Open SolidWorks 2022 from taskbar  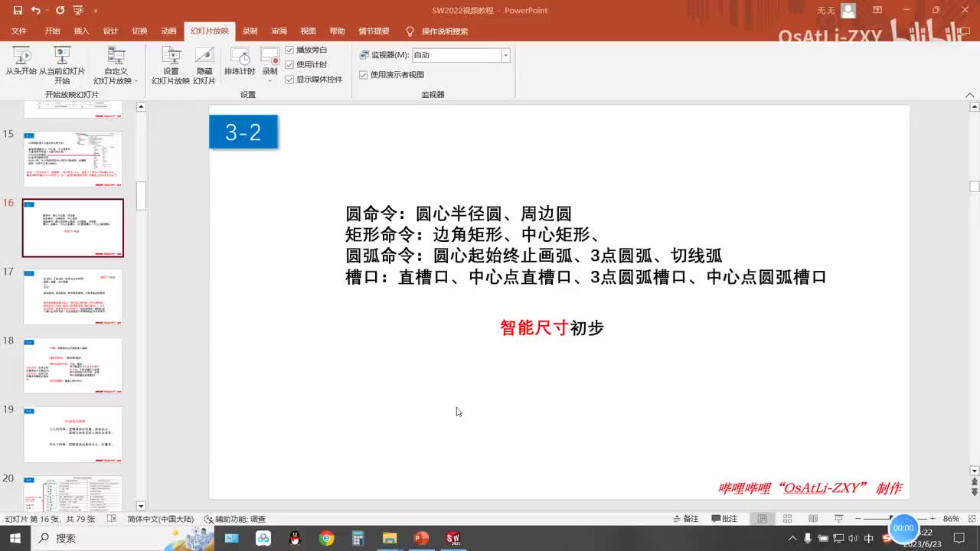(453, 538)
